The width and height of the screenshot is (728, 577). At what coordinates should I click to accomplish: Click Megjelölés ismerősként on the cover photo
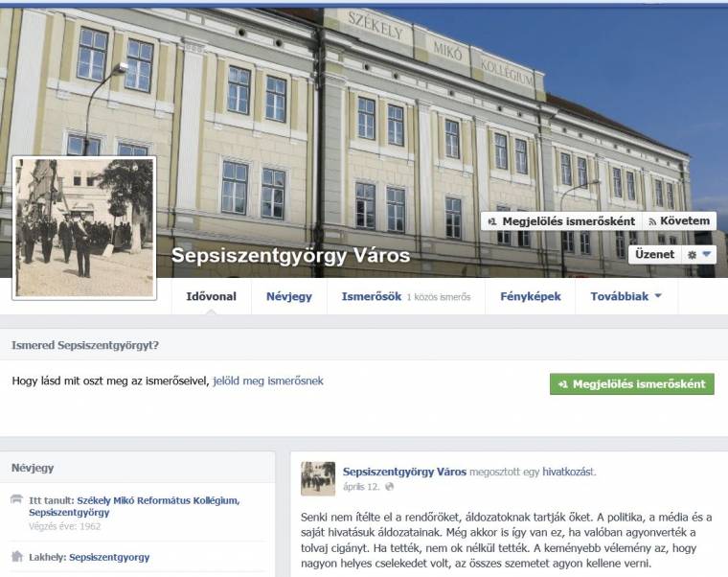[561, 221]
